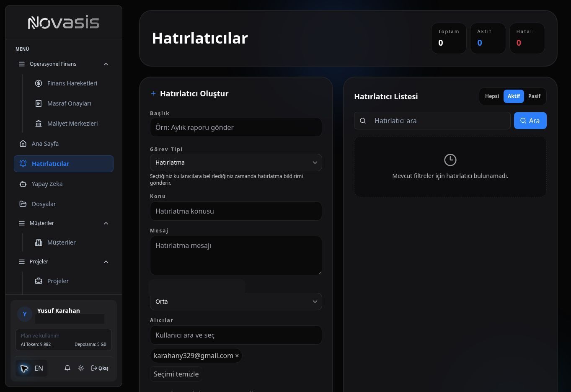
Task: Click the Novasis logo
Action: 64,23
